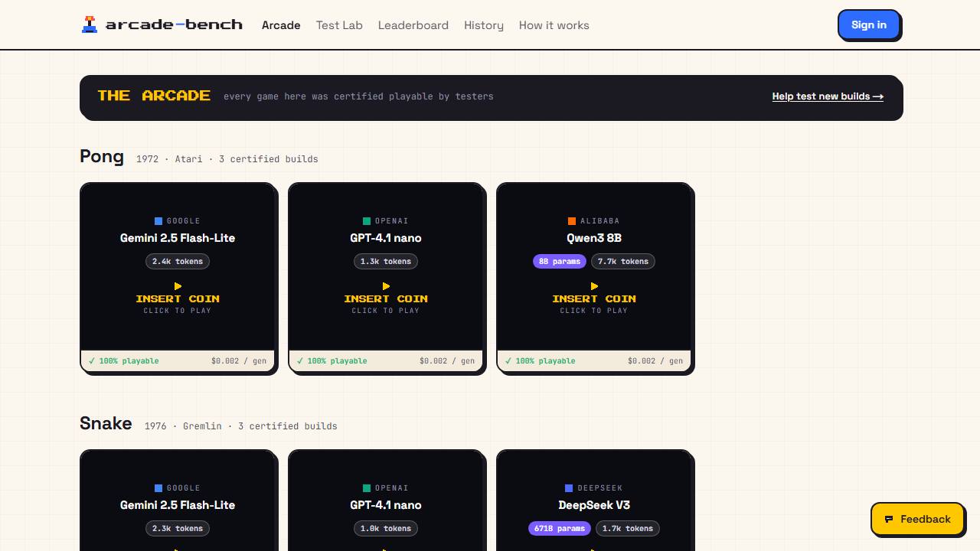Click the 2.3k tokens badge
The height and width of the screenshot is (551, 980).
[178, 529]
